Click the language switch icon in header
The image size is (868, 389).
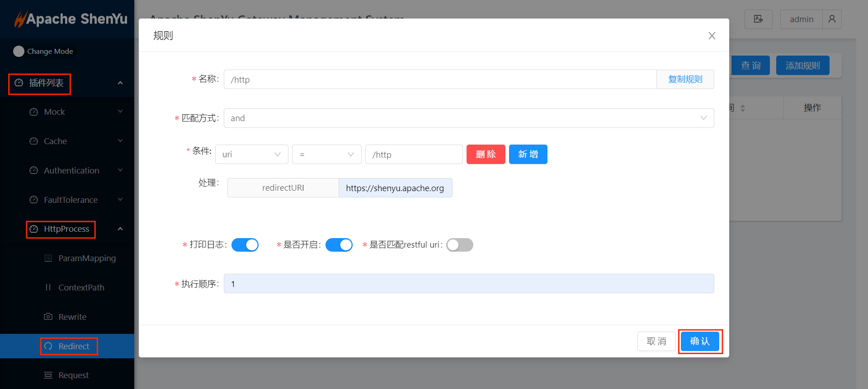point(758,19)
